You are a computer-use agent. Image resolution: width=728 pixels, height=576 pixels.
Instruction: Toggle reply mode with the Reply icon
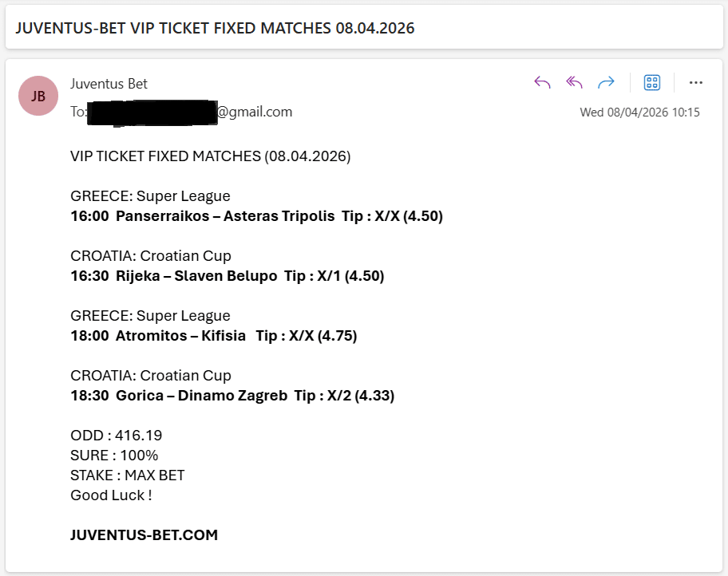pyautogui.click(x=542, y=81)
